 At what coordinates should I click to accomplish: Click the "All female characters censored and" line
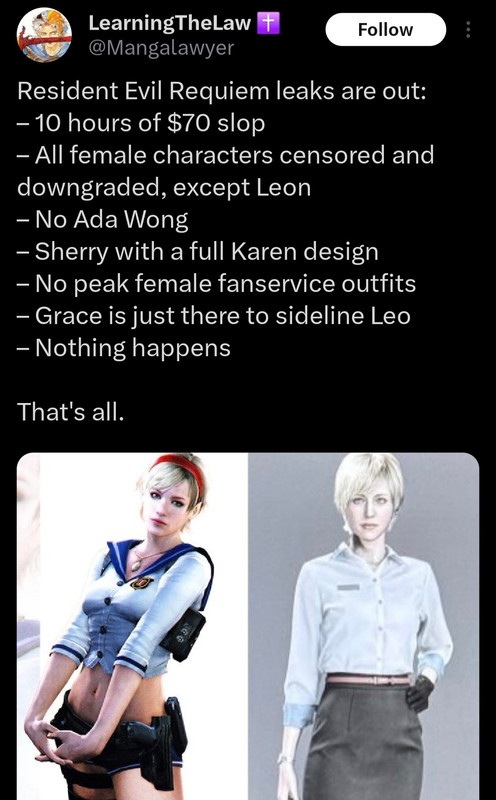click(226, 155)
